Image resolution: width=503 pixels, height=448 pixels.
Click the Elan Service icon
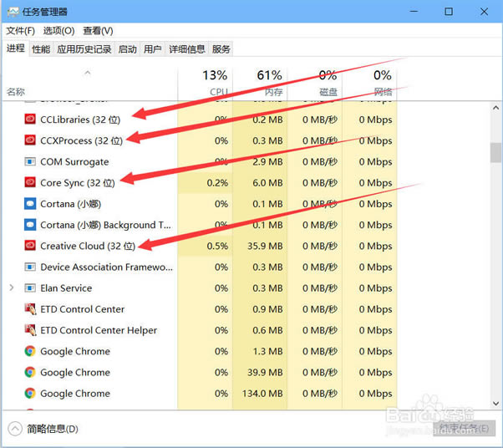[30, 288]
